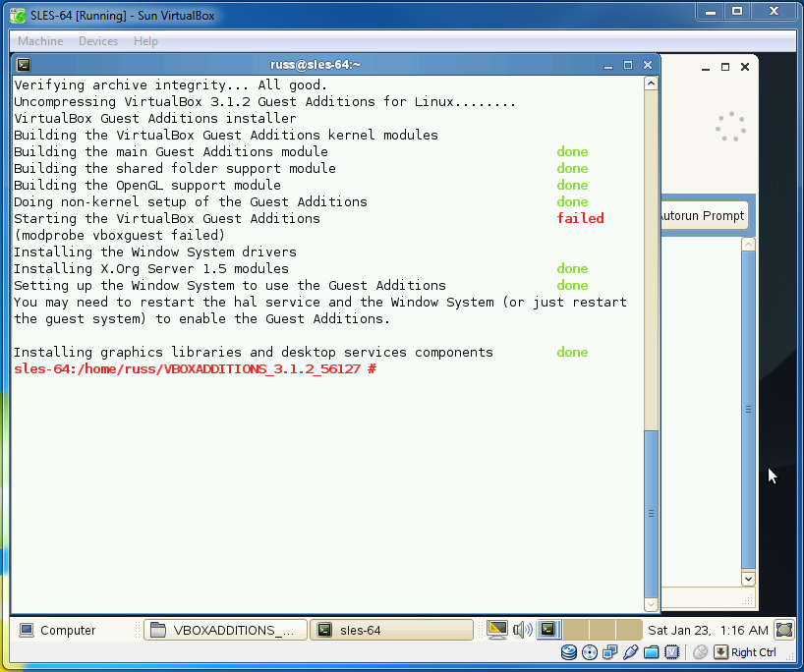
Task: Click the red 'failed' status text
Action: 580,218
